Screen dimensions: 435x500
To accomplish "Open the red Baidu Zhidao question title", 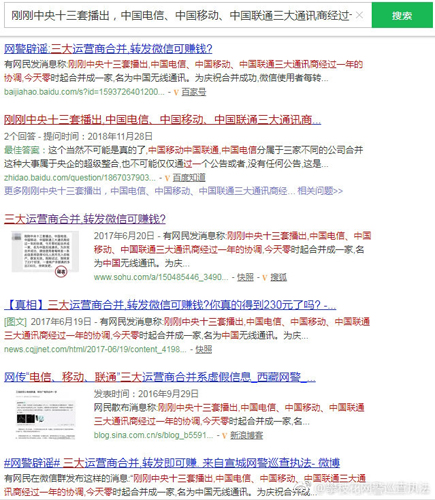I will (x=162, y=120).
